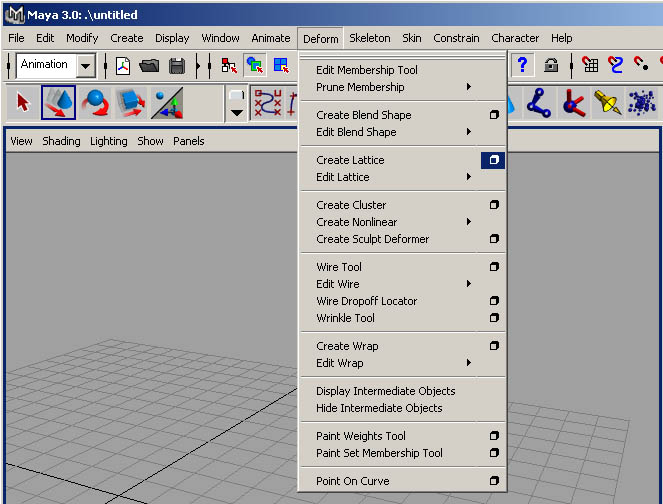This screenshot has width=663, height=504.
Task: Activate the Move tool icon
Action: (x=58, y=102)
